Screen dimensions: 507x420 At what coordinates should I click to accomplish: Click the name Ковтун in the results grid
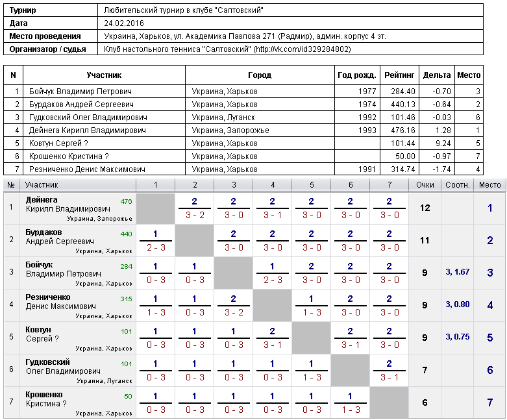click(x=38, y=330)
